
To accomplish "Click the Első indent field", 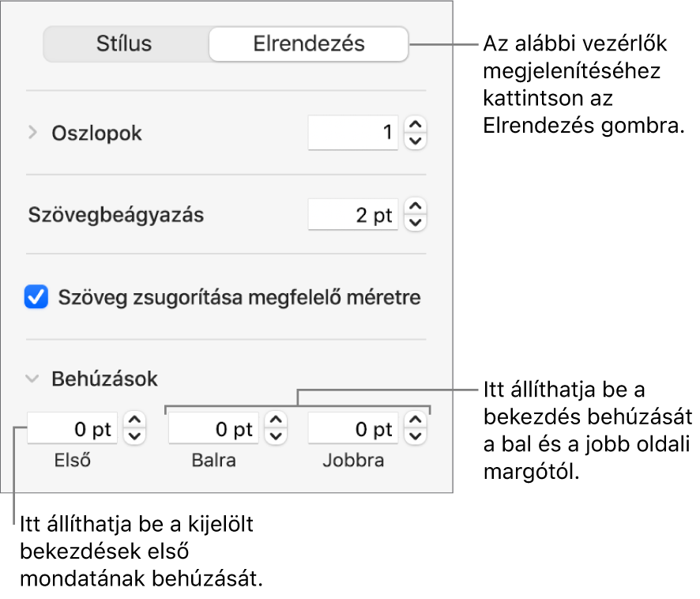I will 73,429.
